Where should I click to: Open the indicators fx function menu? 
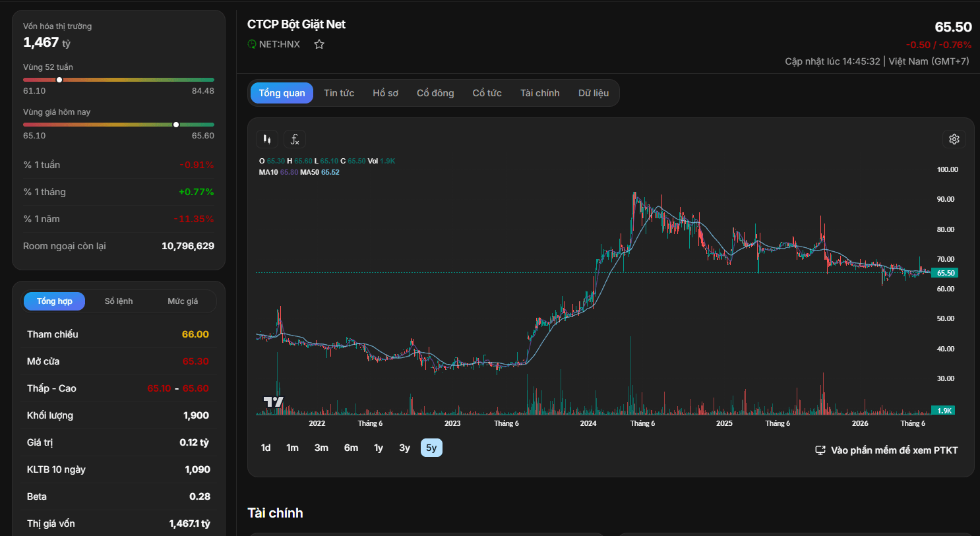pos(295,139)
